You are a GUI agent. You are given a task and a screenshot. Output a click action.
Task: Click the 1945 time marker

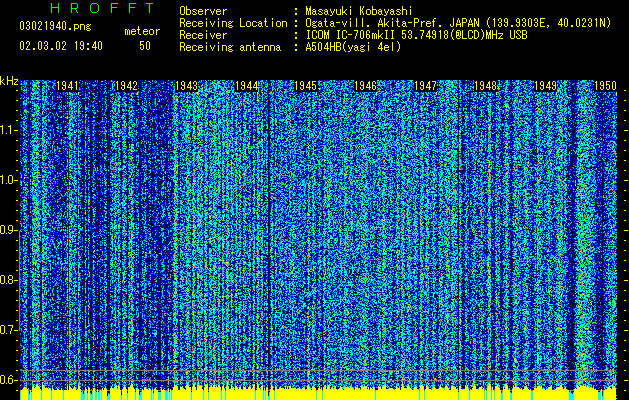[306, 86]
